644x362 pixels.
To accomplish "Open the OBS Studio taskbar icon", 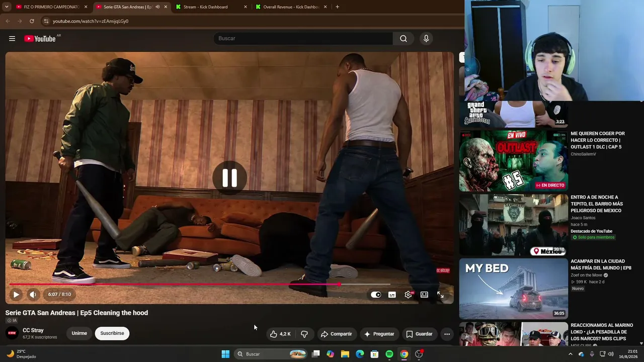I will pyautogui.click(x=419, y=354).
